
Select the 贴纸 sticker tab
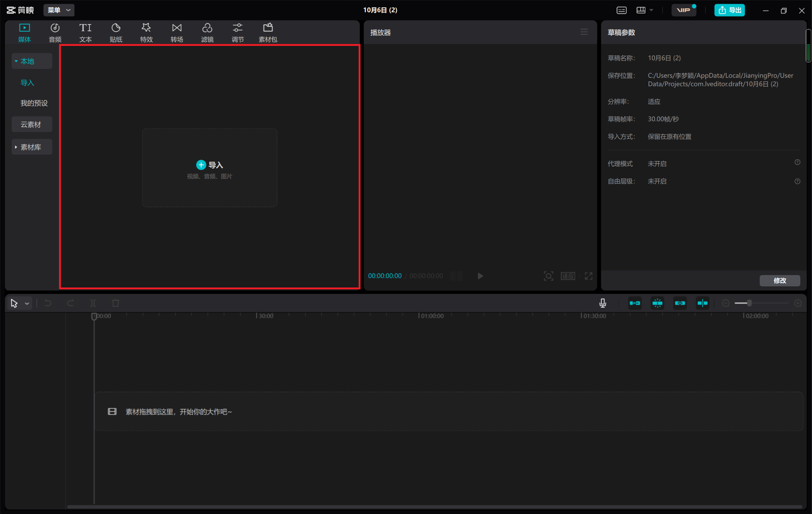116,32
